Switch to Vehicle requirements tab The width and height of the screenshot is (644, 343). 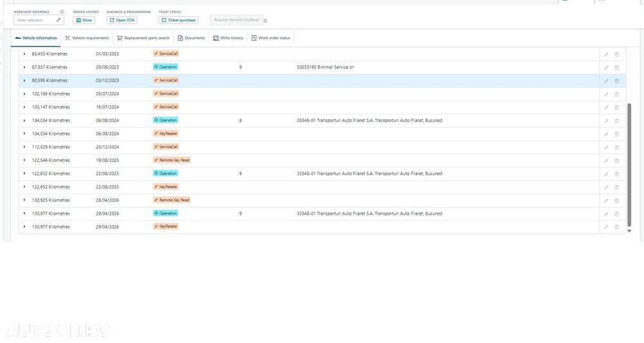tap(87, 38)
